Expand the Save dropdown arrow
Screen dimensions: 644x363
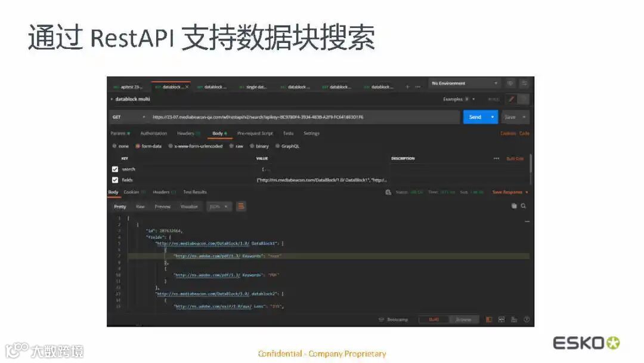(524, 117)
